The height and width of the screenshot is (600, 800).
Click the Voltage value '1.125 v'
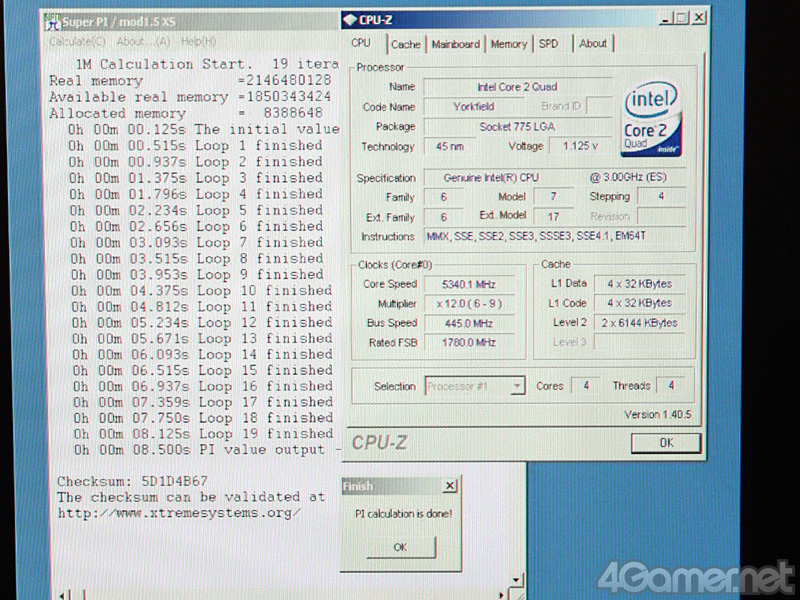(x=580, y=146)
